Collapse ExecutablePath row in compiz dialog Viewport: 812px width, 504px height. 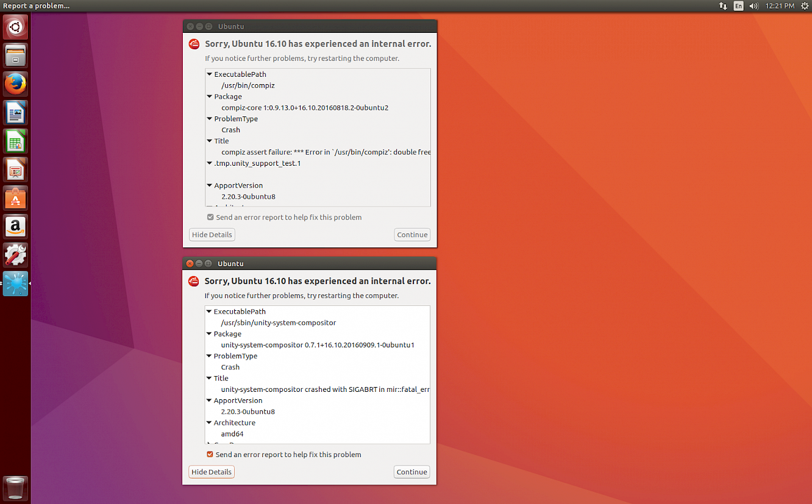[209, 74]
